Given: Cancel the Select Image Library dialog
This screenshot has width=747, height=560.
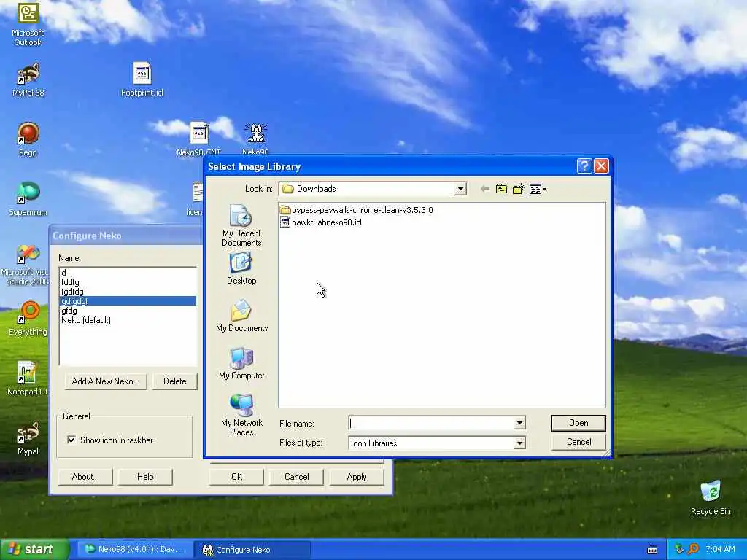Looking at the screenshot, I should (578, 442).
